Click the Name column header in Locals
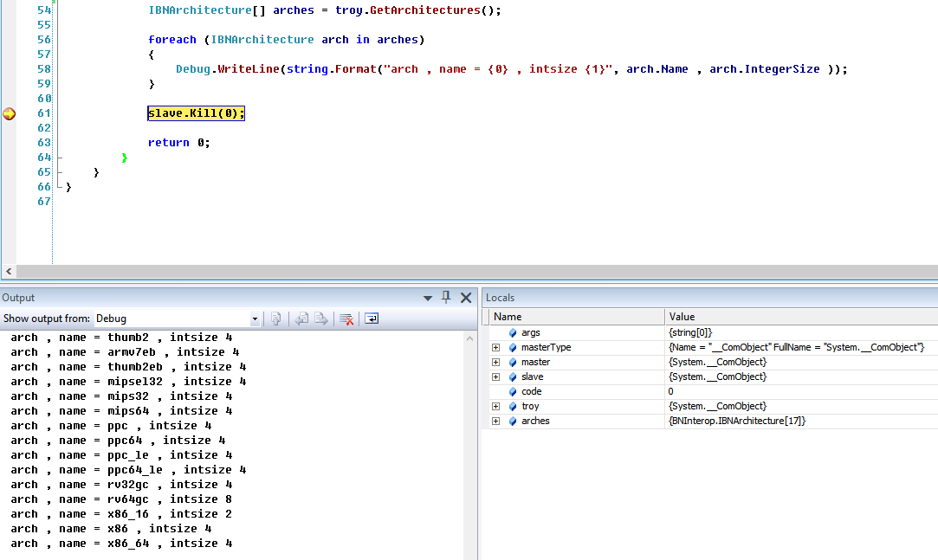The image size is (938, 560). tap(577, 317)
